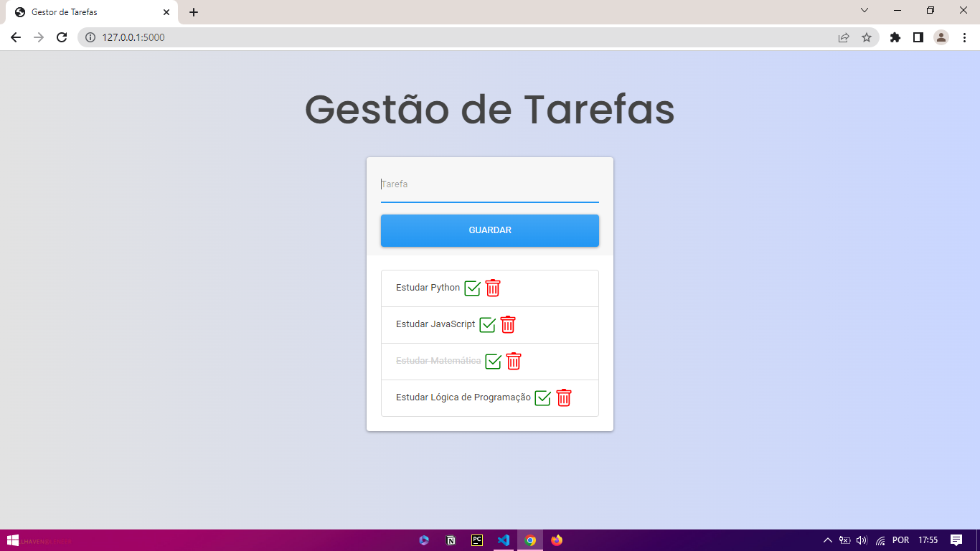Mark "Estudar JavaScript" as completed
Screen dimensions: 980x551
pyautogui.click(x=487, y=324)
